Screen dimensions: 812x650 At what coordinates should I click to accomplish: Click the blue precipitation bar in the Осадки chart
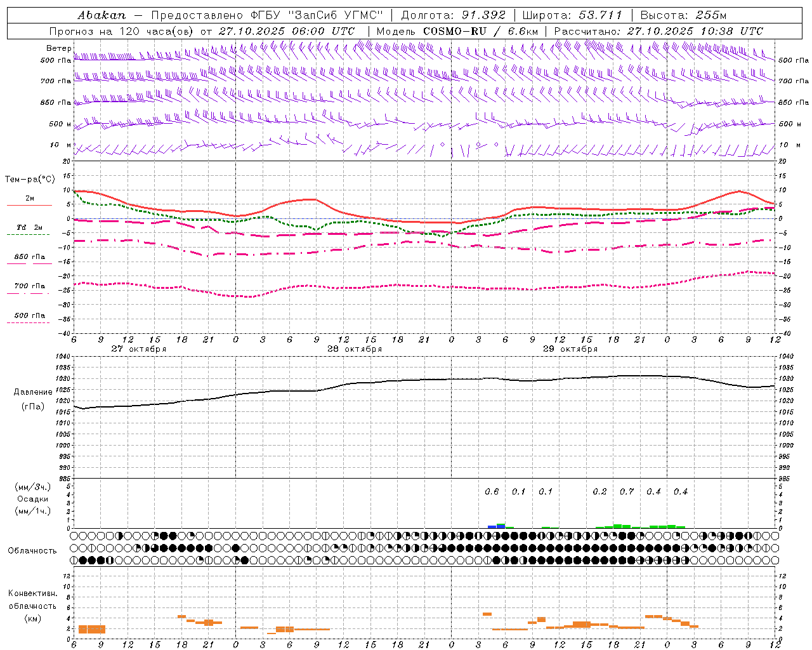(497, 526)
